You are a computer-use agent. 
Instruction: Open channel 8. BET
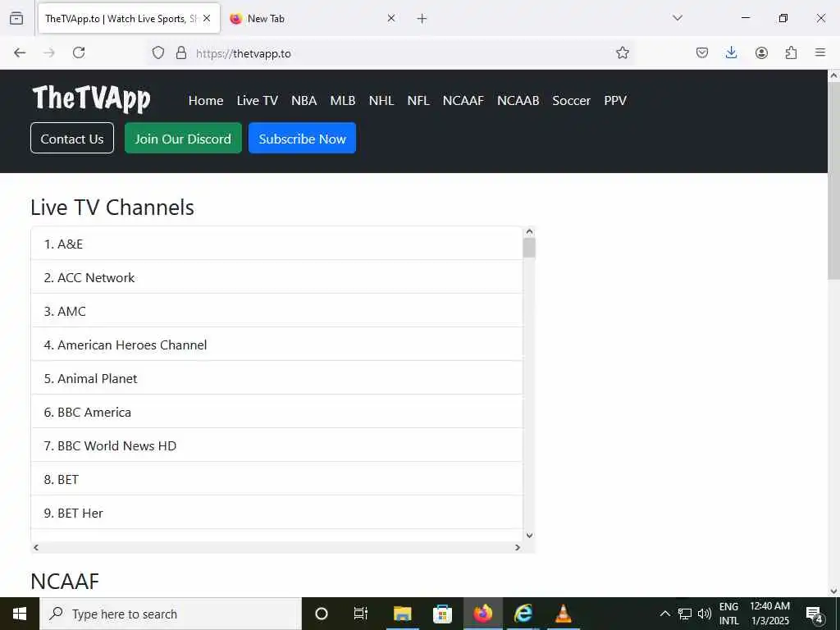[x=277, y=479]
